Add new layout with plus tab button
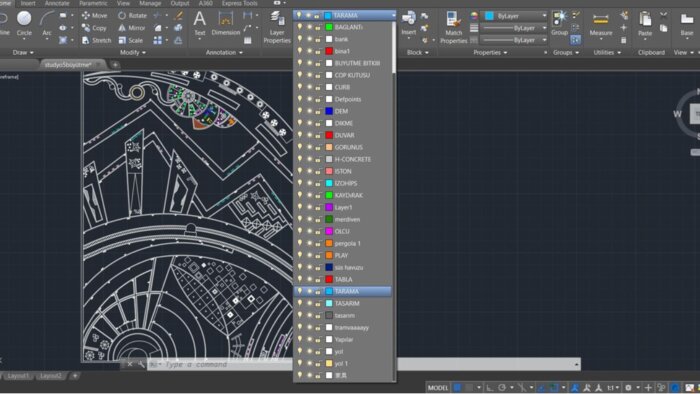This screenshot has height=394, width=700. point(75,376)
